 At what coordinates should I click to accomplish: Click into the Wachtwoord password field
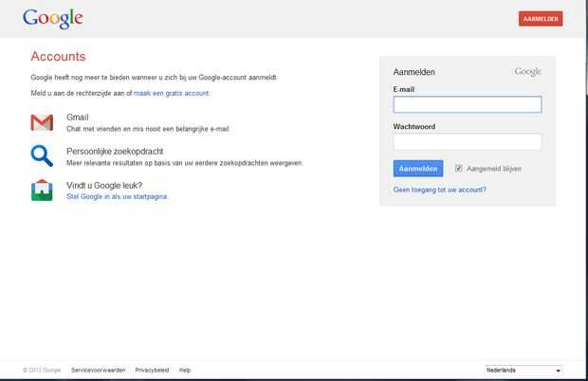click(x=467, y=141)
